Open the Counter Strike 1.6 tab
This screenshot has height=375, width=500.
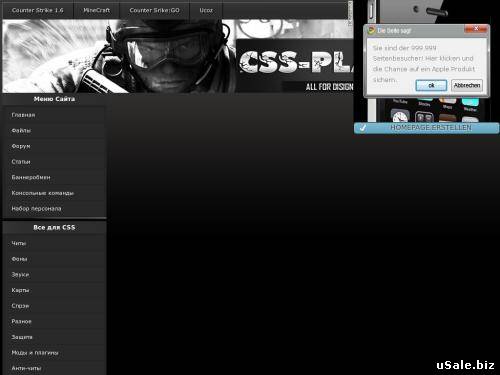(x=38, y=10)
